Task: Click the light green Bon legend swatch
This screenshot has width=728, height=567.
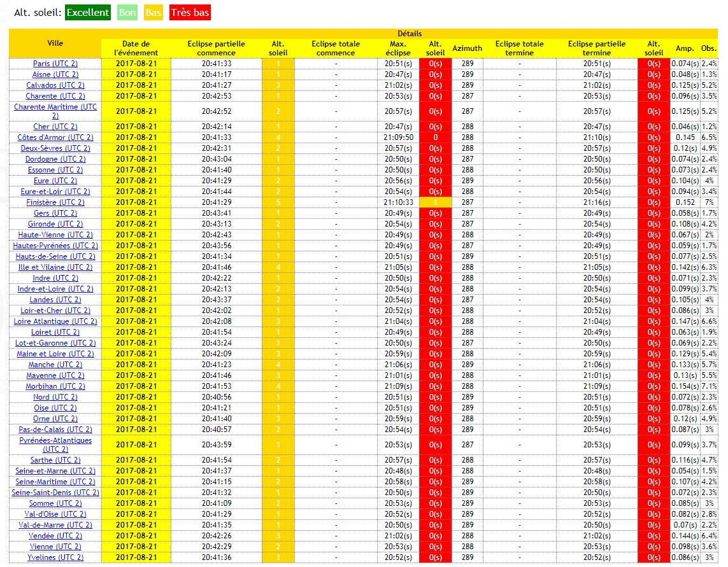Action: (127, 13)
